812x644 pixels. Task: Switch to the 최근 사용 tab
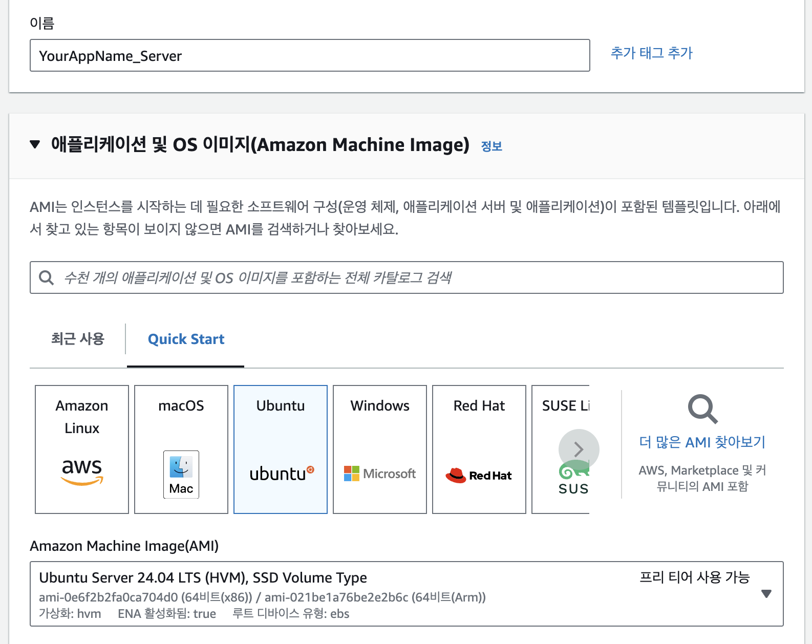click(x=78, y=339)
